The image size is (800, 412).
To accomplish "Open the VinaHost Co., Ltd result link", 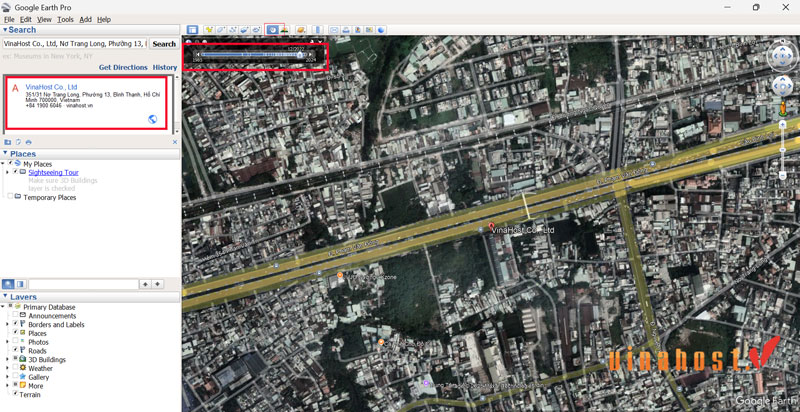I will (x=52, y=87).
